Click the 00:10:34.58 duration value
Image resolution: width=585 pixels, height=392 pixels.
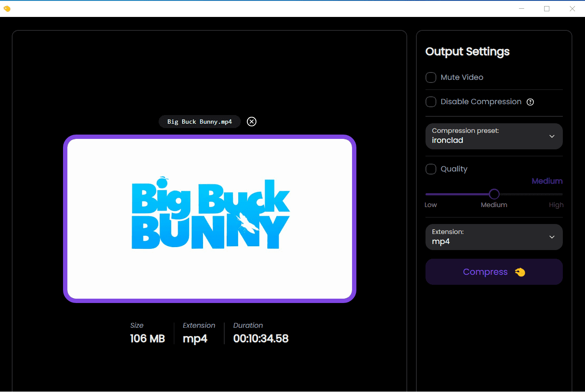coord(261,339)
